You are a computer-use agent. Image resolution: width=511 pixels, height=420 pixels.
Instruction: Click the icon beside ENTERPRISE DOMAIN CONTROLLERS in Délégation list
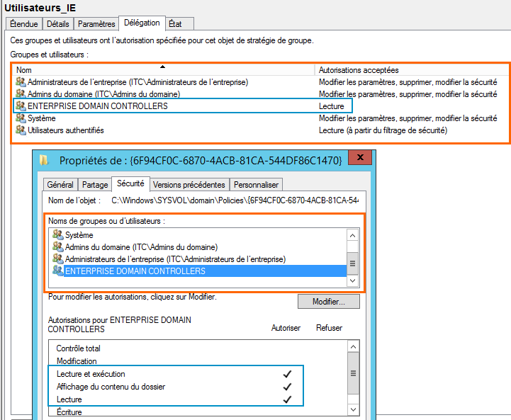[21, 106]
